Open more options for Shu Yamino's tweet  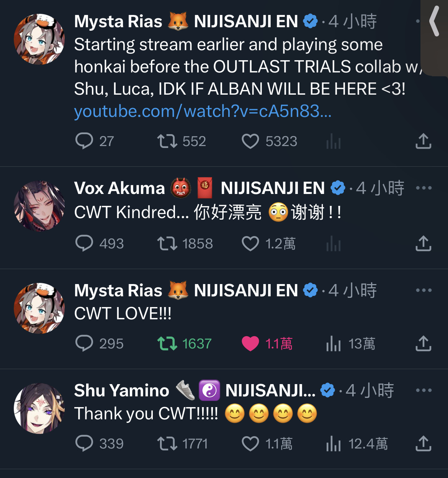pos(423,390)
